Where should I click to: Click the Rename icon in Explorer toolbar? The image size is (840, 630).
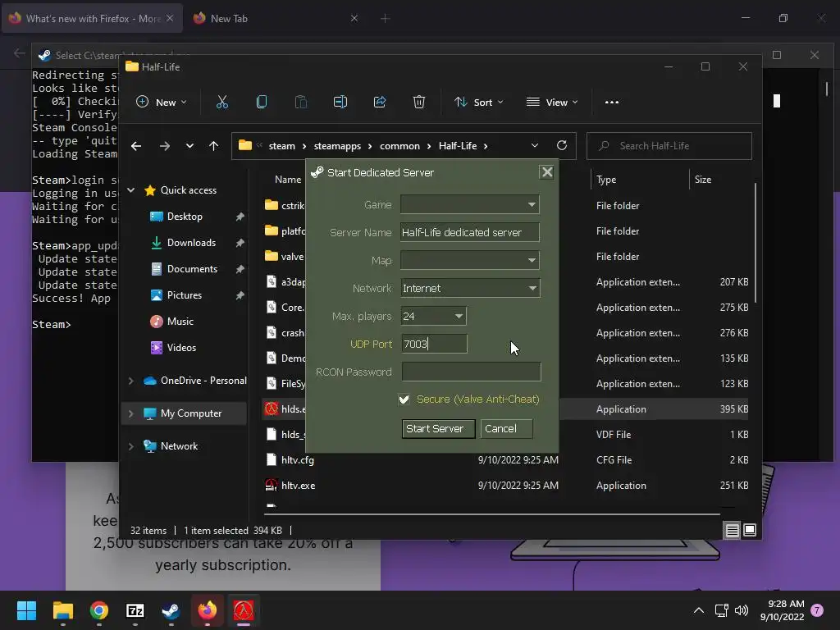pyautogui.click(x=340, y=102)
